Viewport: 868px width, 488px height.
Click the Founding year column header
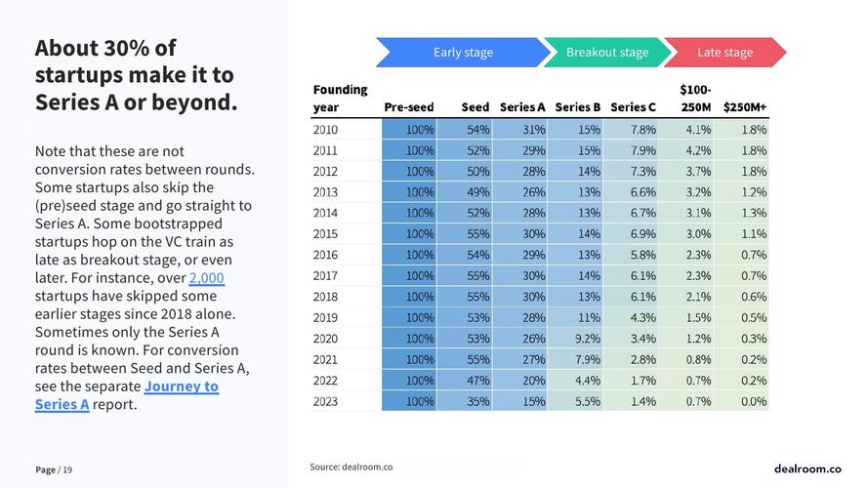tap(340, 99)
